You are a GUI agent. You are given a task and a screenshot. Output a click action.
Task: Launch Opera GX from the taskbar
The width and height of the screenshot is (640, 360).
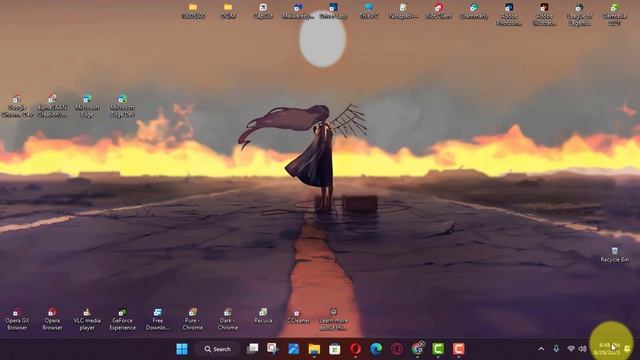[397, 349]
